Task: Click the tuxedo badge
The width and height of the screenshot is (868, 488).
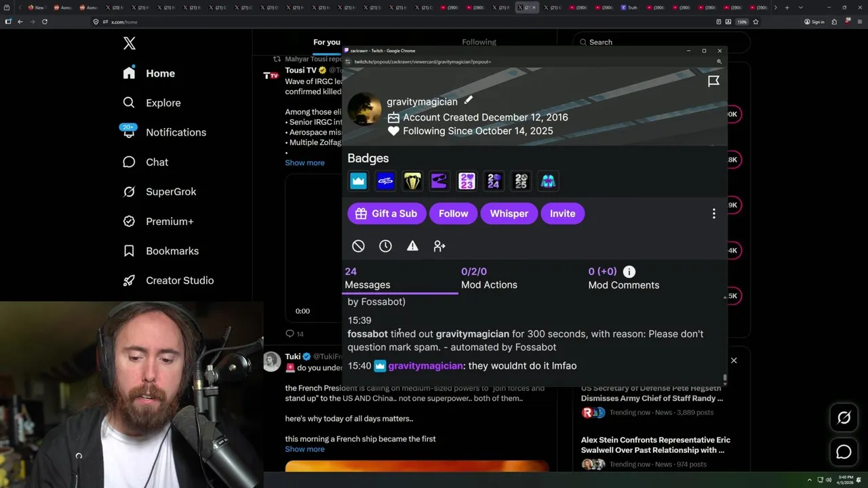Action: [x=412, y=181]
